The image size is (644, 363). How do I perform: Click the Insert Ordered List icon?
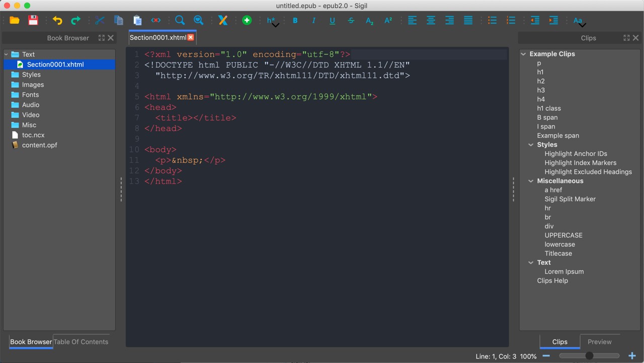(x=511, y=21)
